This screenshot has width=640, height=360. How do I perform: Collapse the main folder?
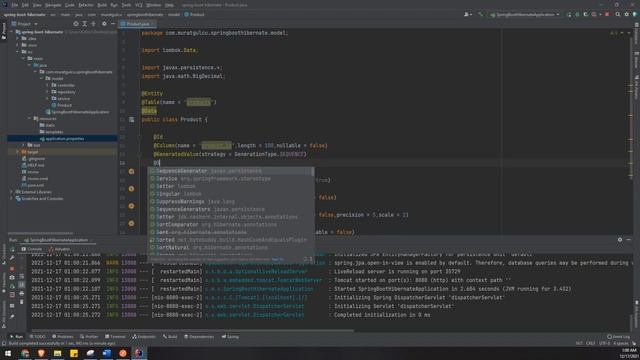(24, 58)
